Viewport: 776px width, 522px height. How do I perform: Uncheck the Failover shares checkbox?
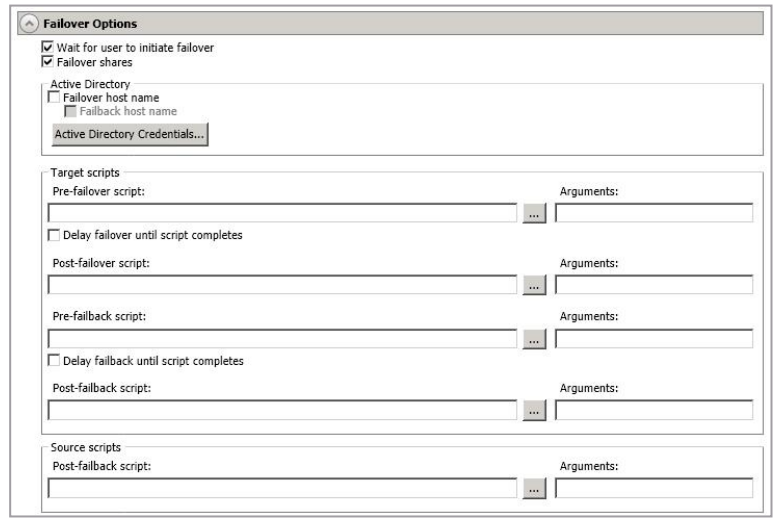coord(47,60)
